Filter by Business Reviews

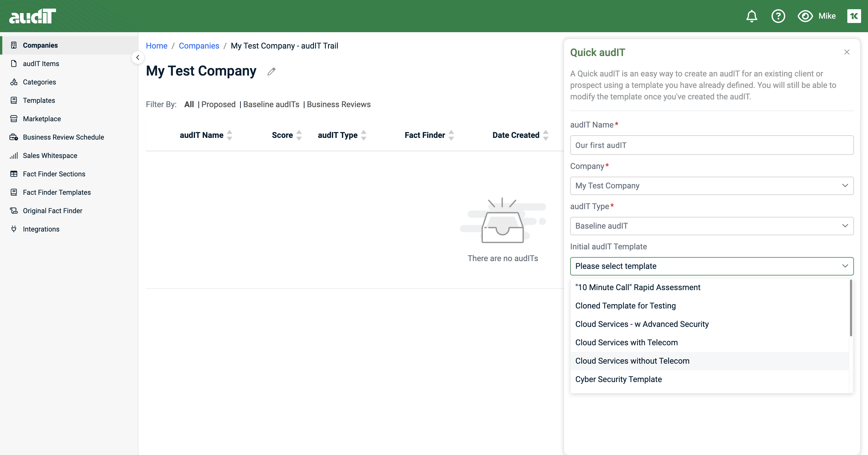pyautogui.click(x=338, y=105)
